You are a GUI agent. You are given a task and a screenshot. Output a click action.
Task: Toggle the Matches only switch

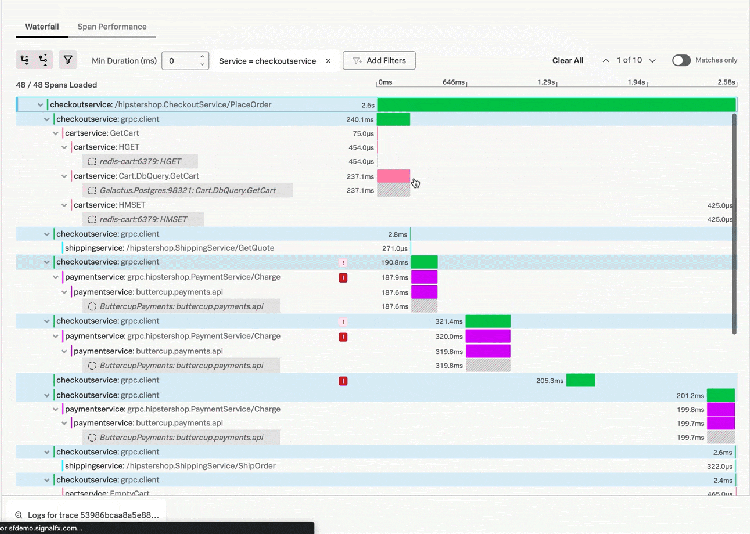click(681, 61)
